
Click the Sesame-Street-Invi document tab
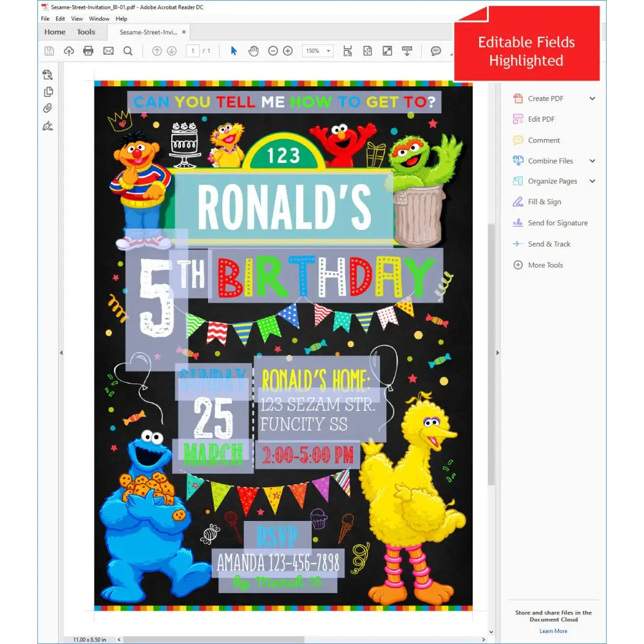pos(149,31)
